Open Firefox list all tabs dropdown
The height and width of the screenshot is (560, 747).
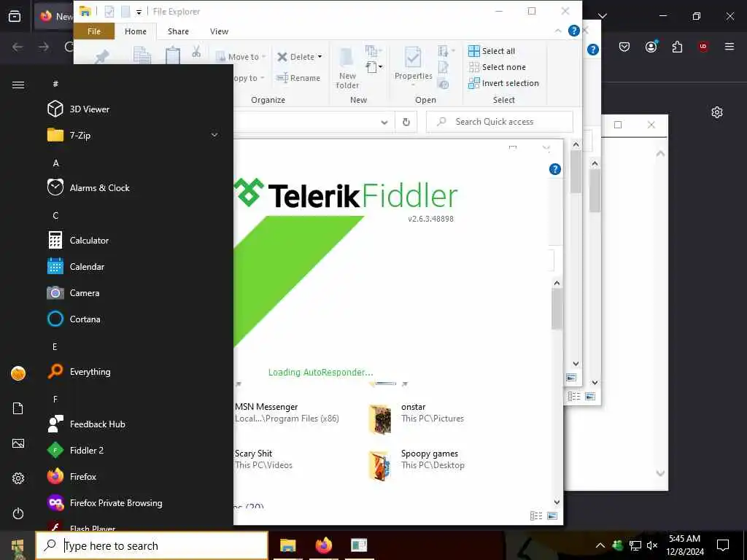[603, 16]
